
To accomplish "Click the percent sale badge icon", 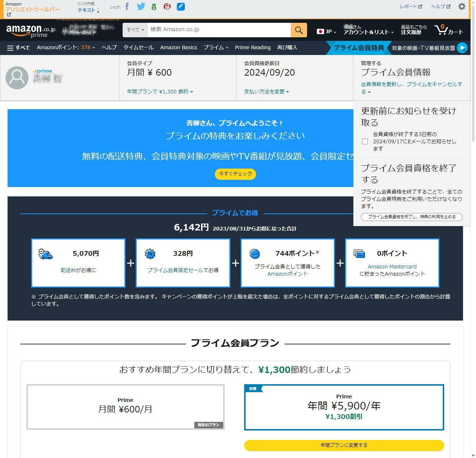I will click(x=150, y=254).
